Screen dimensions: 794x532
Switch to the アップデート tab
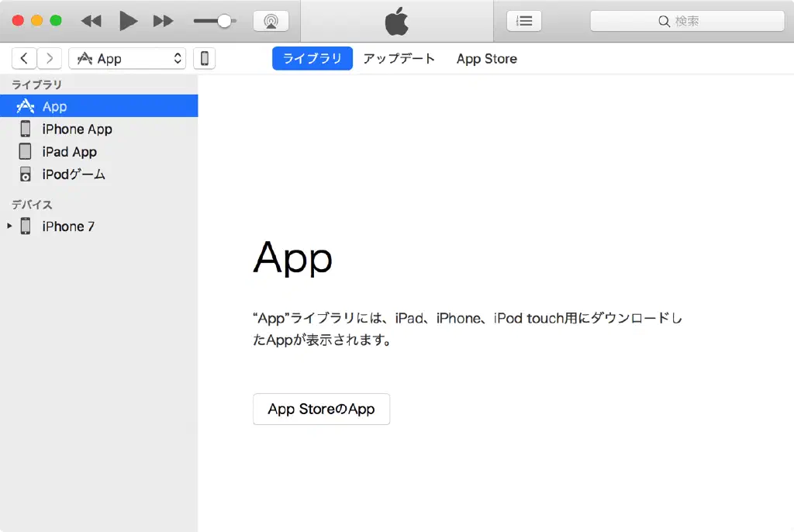[x=399, y=58]
